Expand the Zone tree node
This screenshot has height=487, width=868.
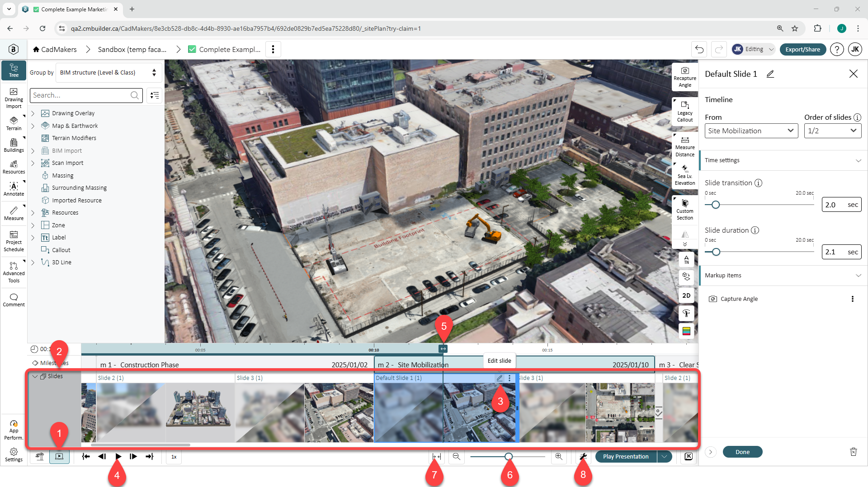pos(33,225)
